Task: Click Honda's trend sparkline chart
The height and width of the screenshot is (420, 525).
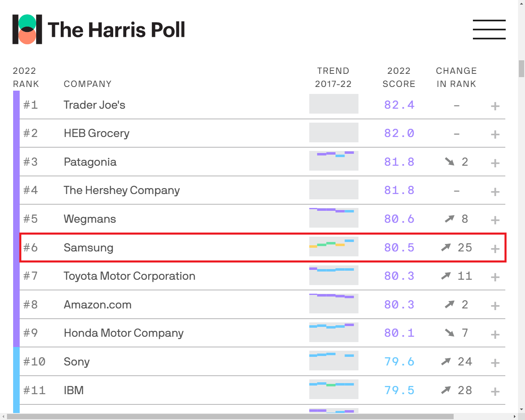Action: tap(334, 332)
